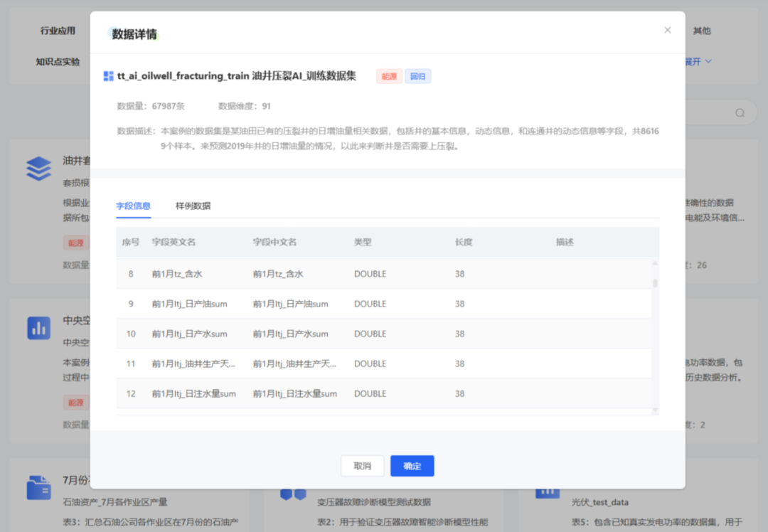Click the table scrollbar's up arrow

click(x=655, y=263)
